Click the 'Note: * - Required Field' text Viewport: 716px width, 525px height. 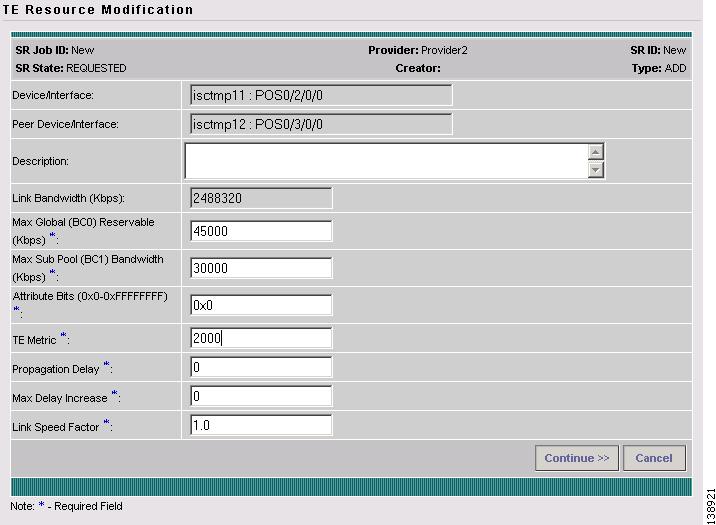pos(66,506)
